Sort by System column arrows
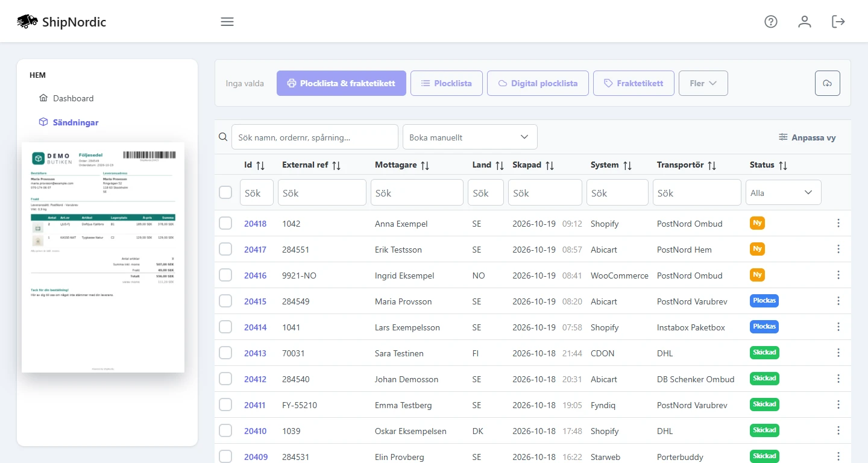The image size is (868, 463). (x=627, y=165)
